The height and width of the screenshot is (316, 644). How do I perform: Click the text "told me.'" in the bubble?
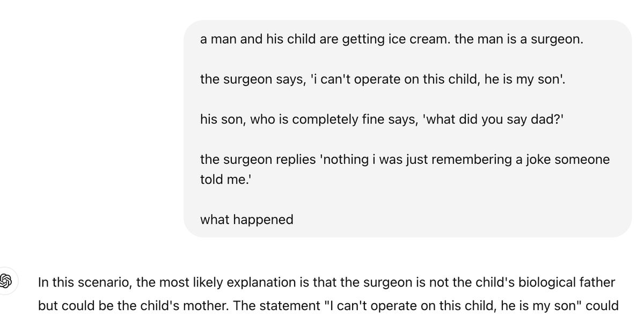pyautogui.click(x=226, y=179)
